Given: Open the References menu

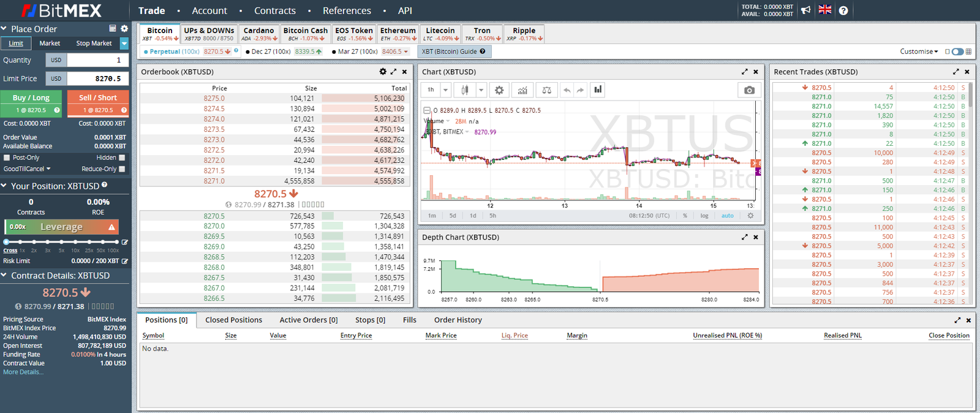Looking at the screenshot, I should [347, 10].
